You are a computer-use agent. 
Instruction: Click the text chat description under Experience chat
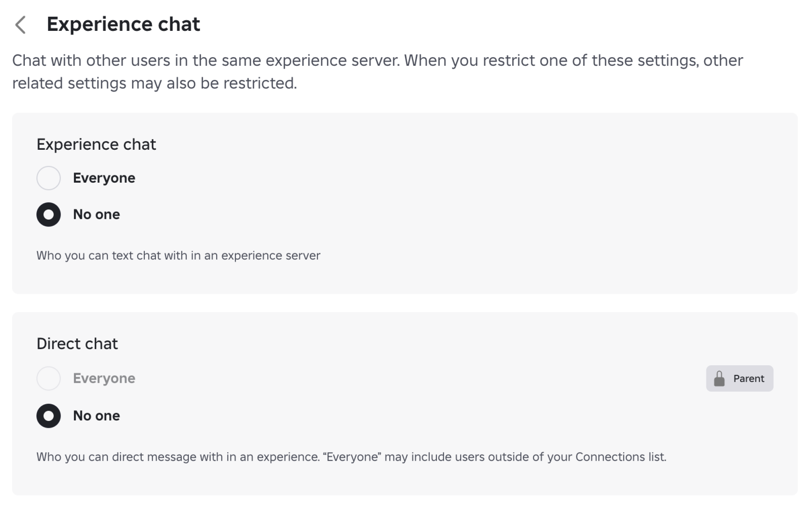point(178,256)
